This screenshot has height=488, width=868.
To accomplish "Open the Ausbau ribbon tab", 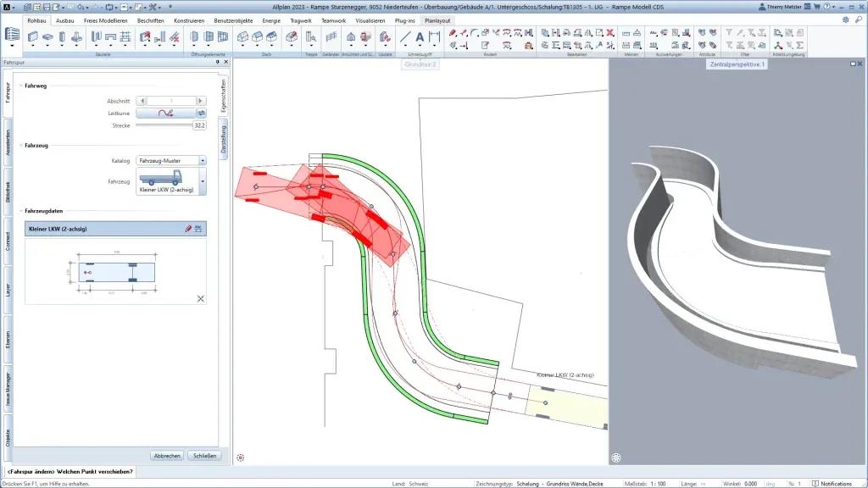I will coord(65,19).
